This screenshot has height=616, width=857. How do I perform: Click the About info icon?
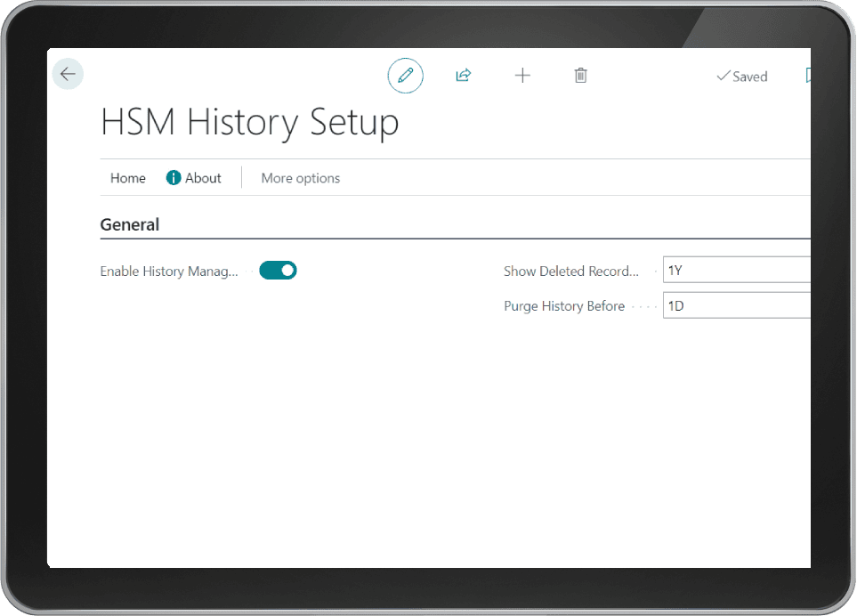pyautogui.click(x=174, y=178)
